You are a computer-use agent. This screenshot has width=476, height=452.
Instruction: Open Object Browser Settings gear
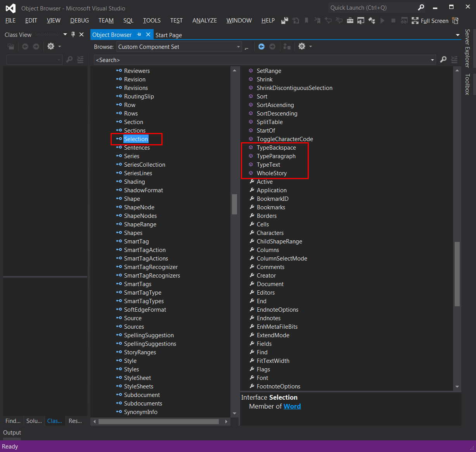point(302,47)
